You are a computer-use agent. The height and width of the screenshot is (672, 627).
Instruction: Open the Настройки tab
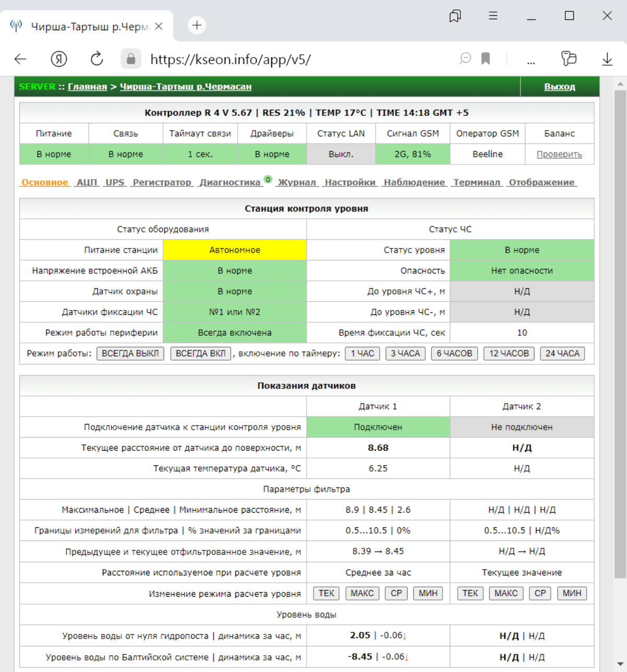350,182
